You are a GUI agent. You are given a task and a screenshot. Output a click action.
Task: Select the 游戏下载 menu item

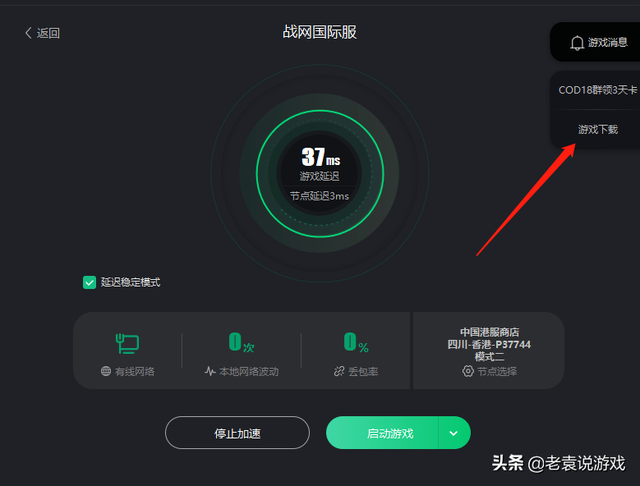598,129
